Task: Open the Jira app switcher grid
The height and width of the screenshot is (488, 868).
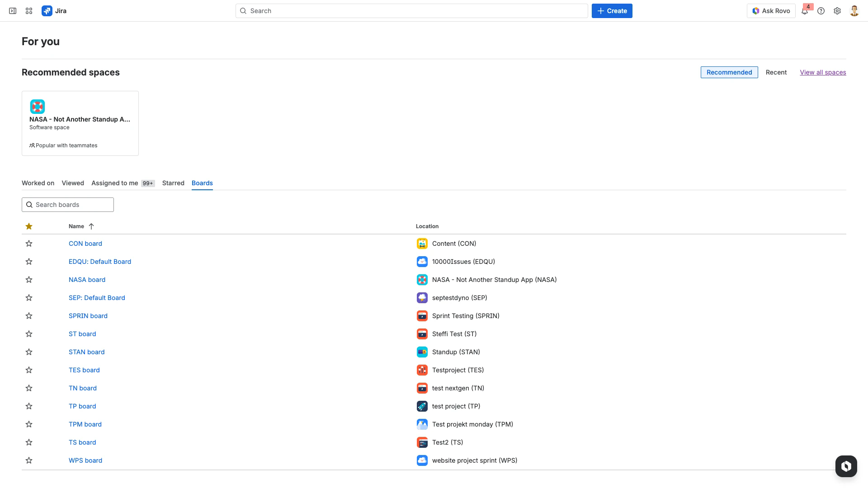Action: (x=28, y=10)
